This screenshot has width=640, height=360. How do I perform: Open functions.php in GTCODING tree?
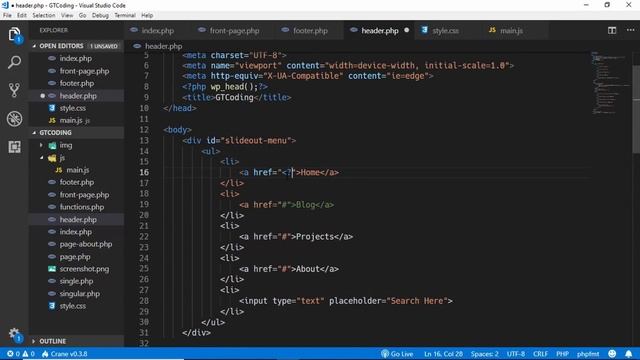coord(82,207)
